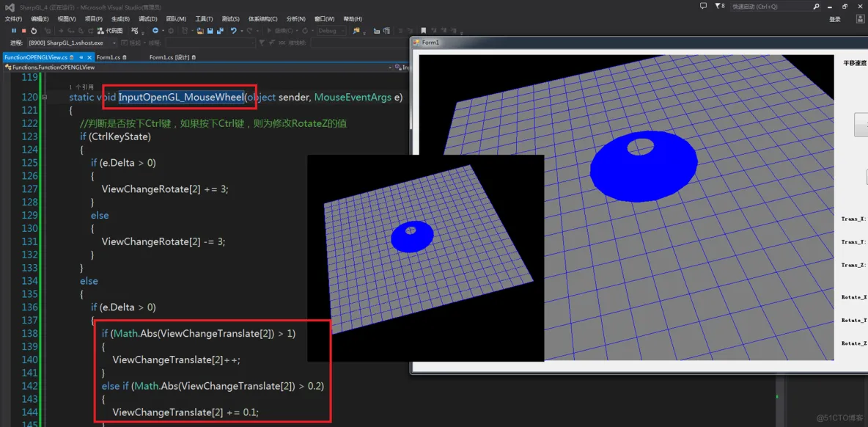Stop debugging with the red square icon

[x=23, y=31]
